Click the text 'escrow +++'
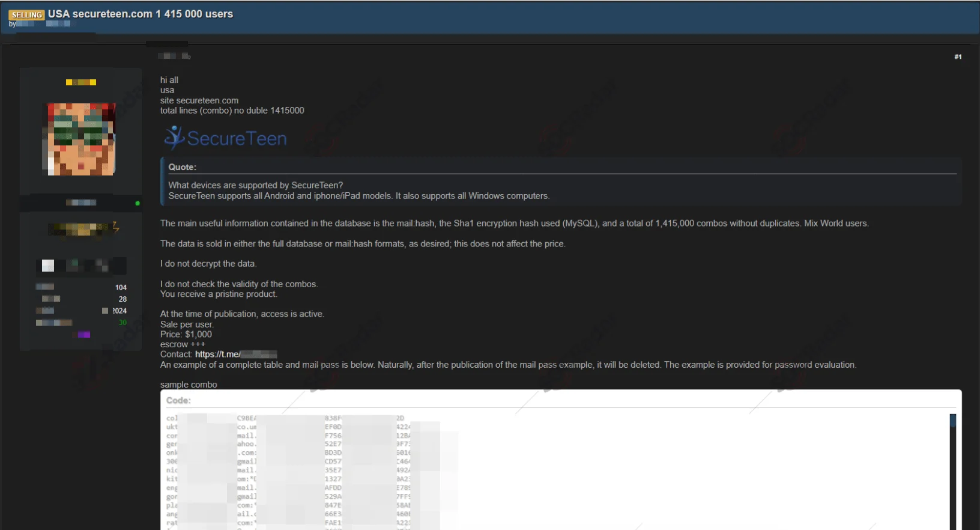 tap(183, 344)
